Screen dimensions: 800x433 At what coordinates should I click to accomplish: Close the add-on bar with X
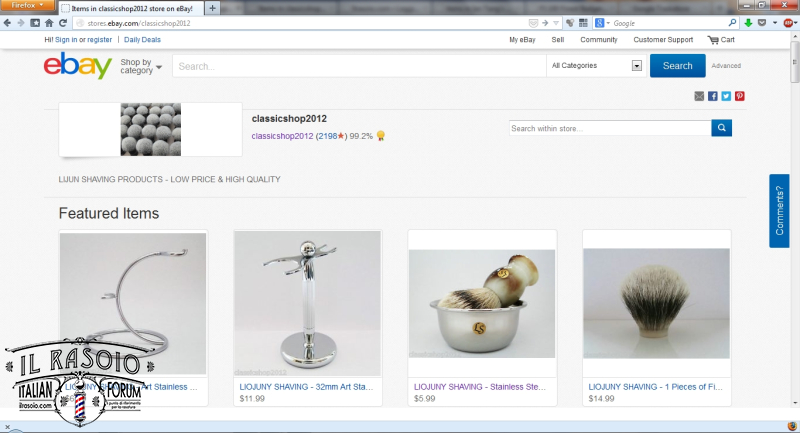coord(7,427)
